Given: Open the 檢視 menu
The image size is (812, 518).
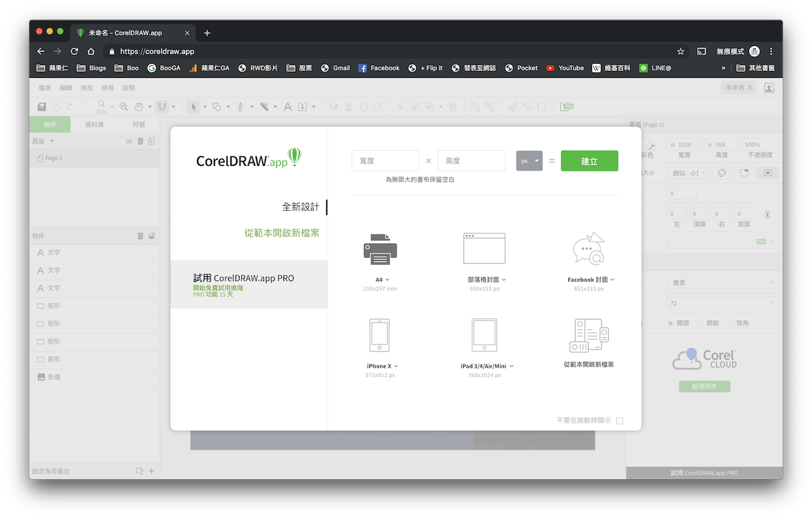Looking at the screenshot, I should (x=108, y=87).
